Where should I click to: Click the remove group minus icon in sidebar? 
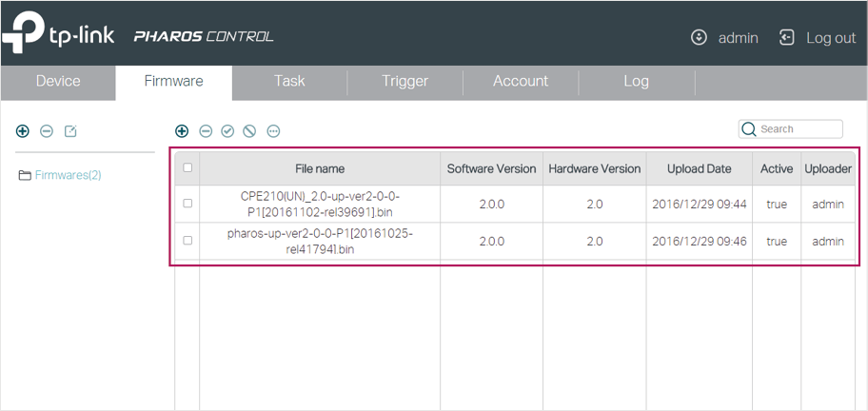47,131
